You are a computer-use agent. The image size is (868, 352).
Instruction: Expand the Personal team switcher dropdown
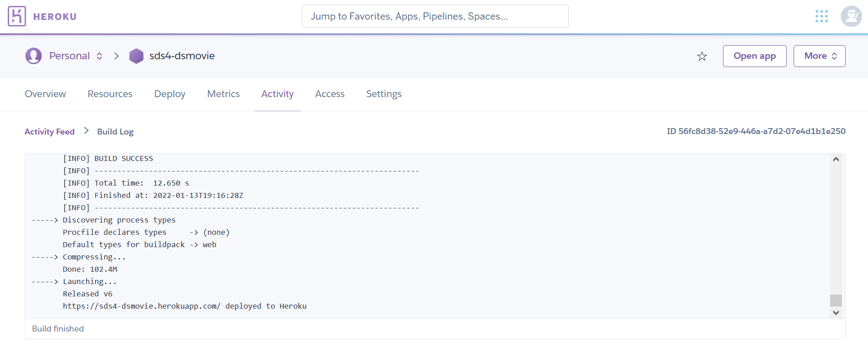(99, 56)
